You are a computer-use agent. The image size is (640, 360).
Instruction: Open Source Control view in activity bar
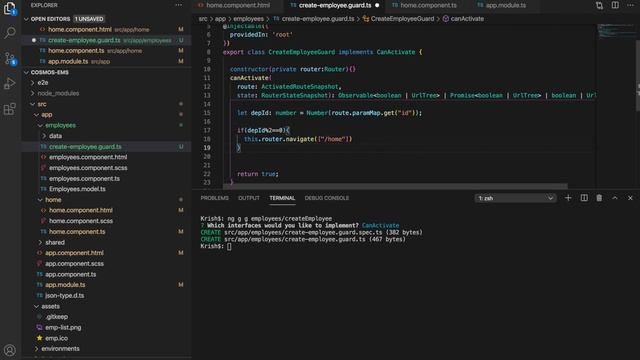pos(9,58)
